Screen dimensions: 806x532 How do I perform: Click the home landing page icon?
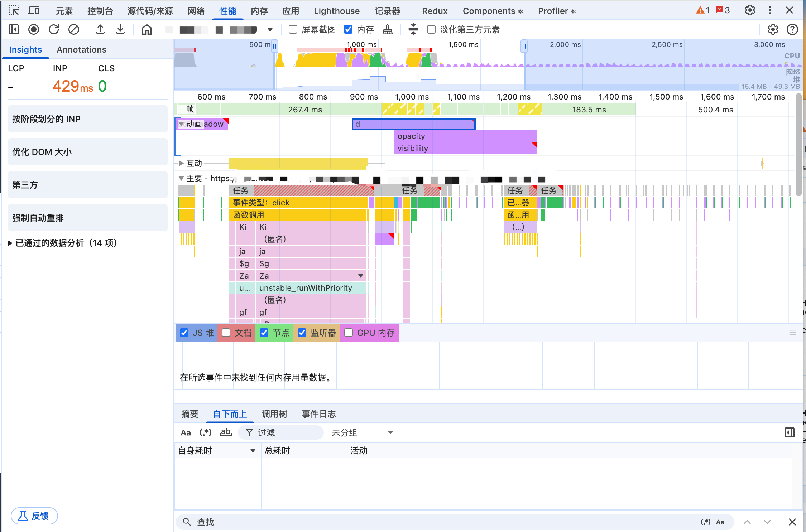147,29
